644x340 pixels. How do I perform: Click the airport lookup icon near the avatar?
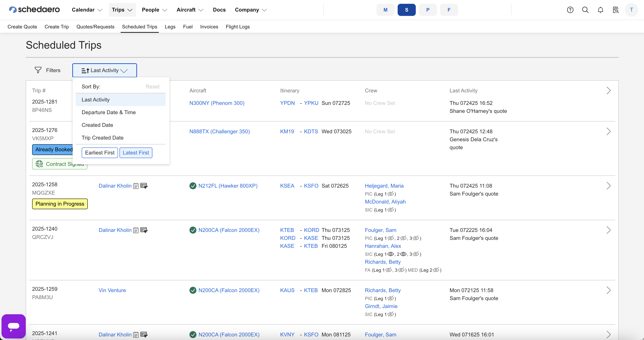point(615,10)
